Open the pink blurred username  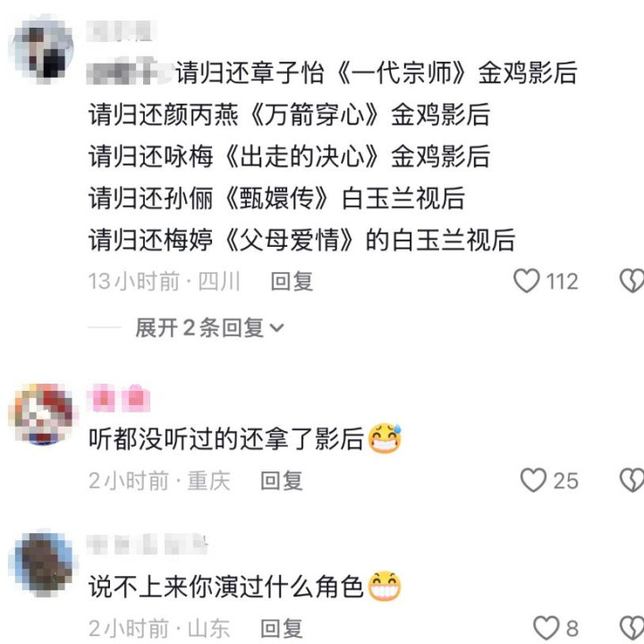click(118, 398)
